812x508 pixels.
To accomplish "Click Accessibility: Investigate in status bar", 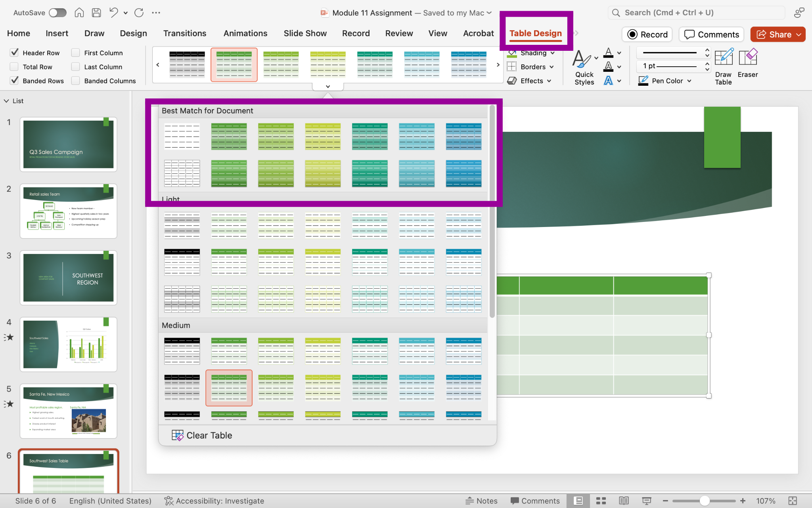I will pyautogui.click(x=214, y=501).
